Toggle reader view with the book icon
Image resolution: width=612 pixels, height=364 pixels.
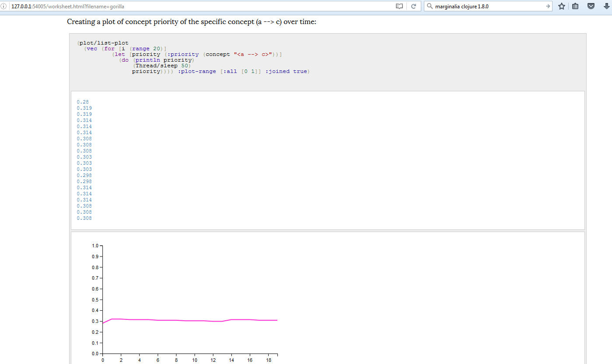pos(399,7)
